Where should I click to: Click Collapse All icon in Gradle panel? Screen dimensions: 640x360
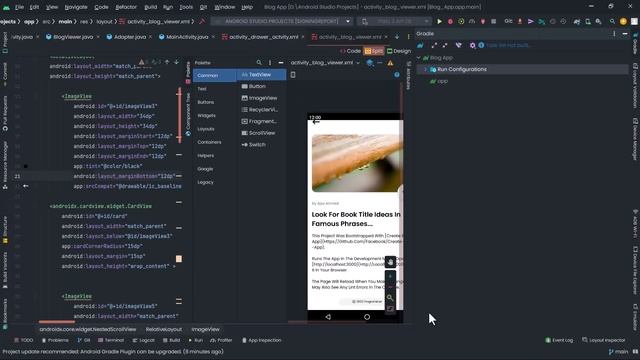[x=445, y=45]
